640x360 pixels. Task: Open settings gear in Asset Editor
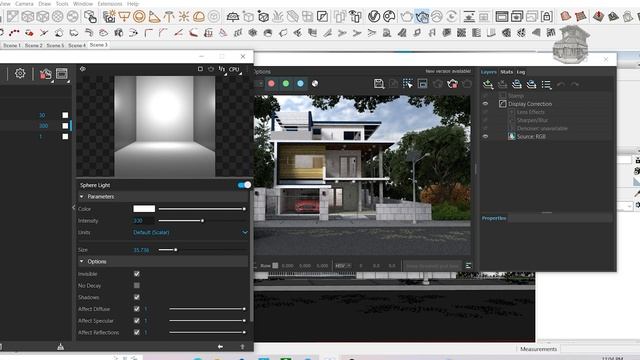(20, 73)
